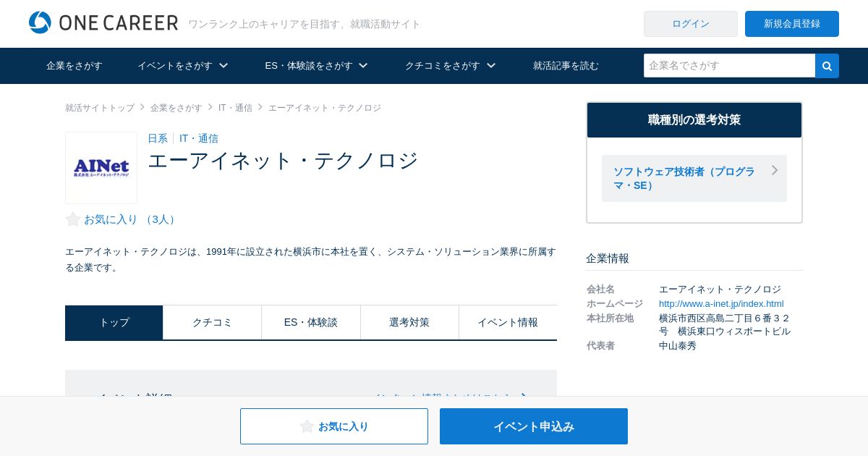868x456 pixels.
Task: Expand the クチコミをさがす dropdown arrow
Action: (491, 65)
